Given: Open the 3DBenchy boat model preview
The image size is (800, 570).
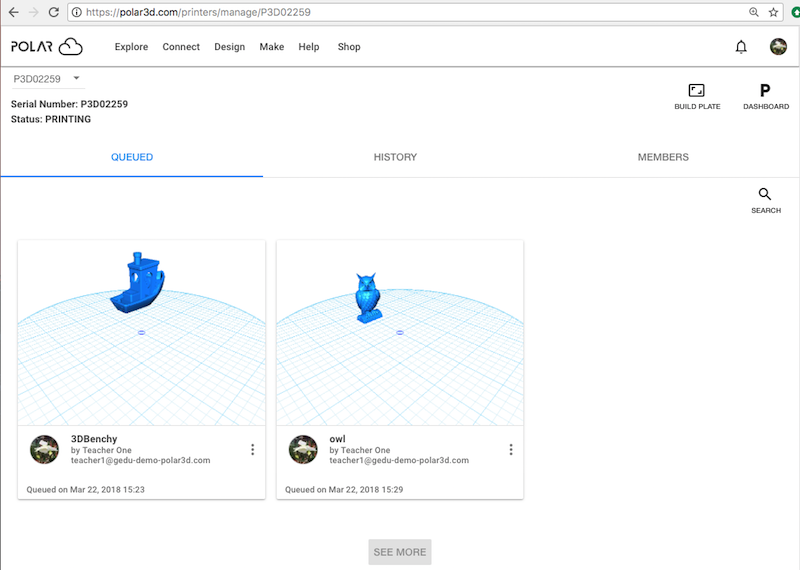Looking at the screenshot, I should click(141, 333).
